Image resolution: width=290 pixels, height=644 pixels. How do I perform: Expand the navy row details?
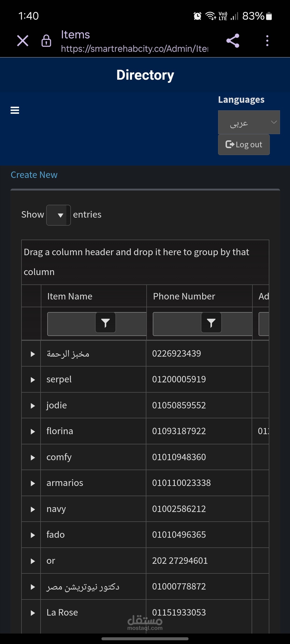(33, 509)
